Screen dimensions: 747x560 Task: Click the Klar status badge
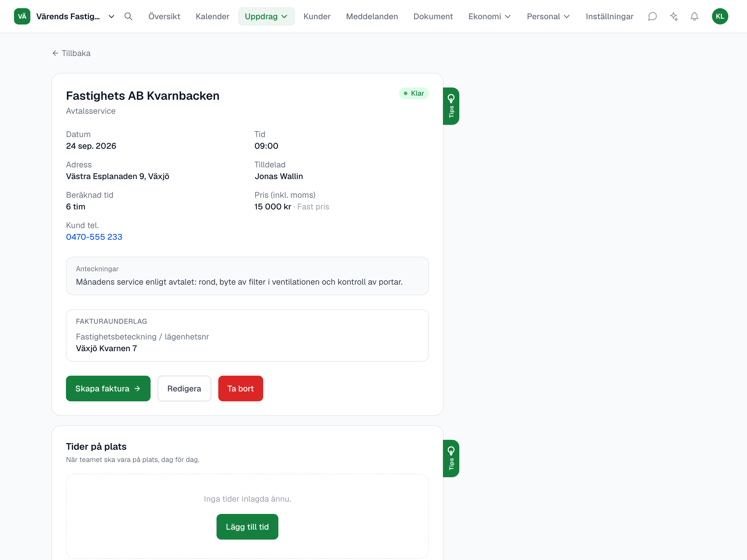(414, 94)
